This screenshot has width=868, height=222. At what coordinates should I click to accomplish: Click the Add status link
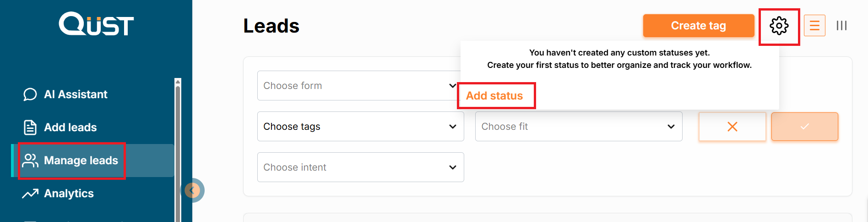point(494,96)
